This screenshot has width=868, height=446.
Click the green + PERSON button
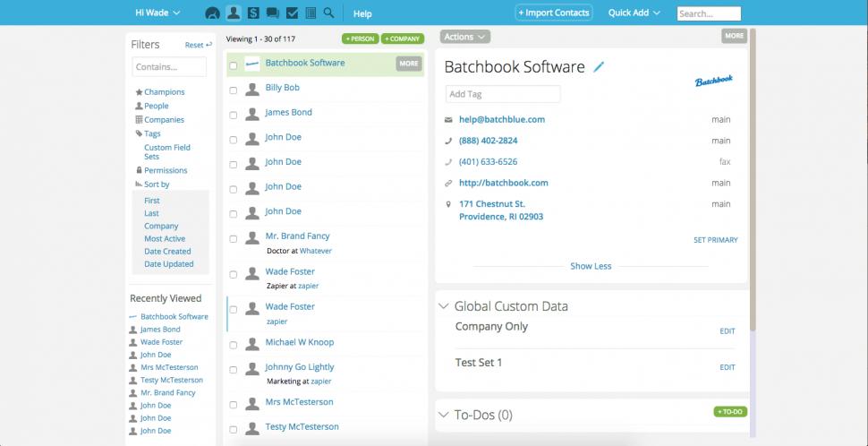[361, 39]
